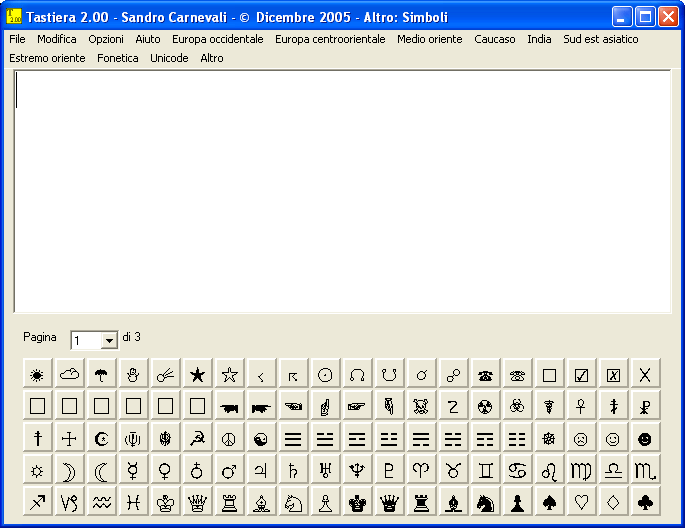Insert the Venus female symbol

click(x=165, y=469)
